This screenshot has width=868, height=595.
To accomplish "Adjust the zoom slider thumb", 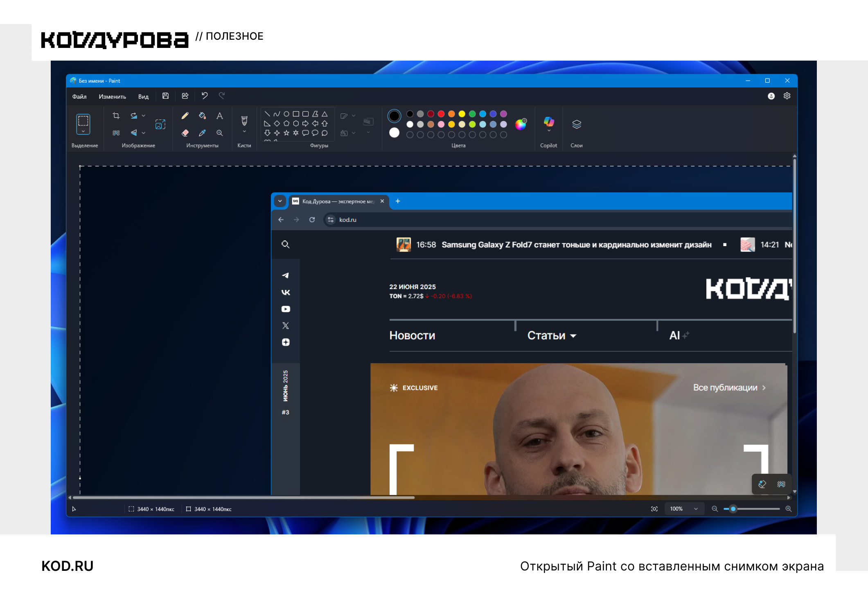I will coord(733,509).
